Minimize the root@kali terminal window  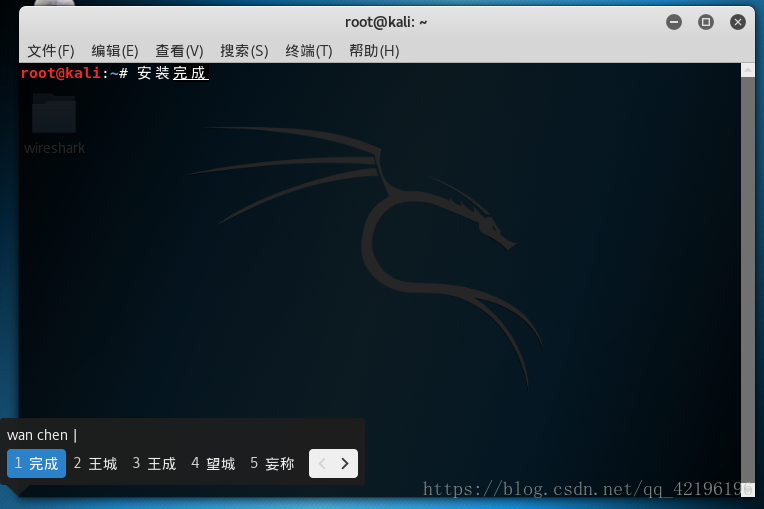coord(674,22)
